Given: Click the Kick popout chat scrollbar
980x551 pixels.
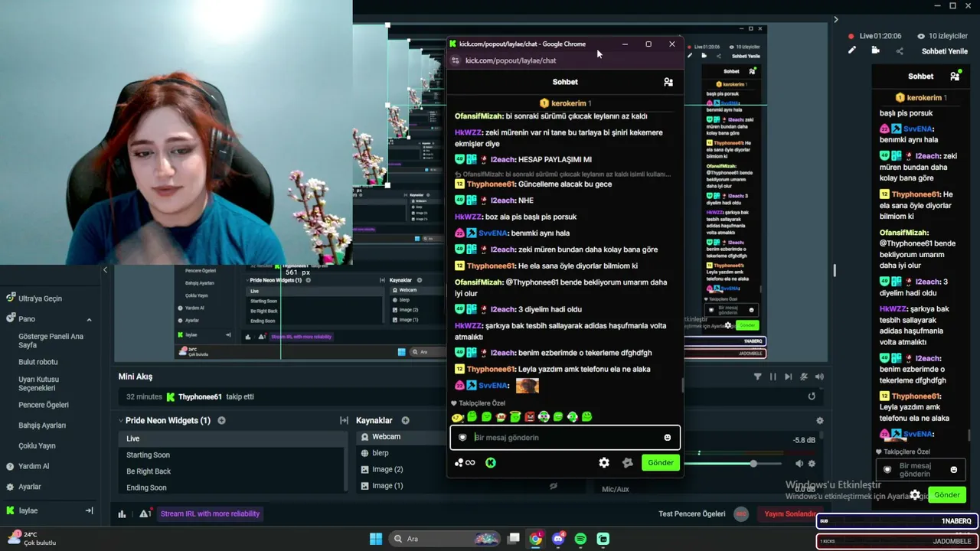Looking at the screenshot, I should (683, 384).
